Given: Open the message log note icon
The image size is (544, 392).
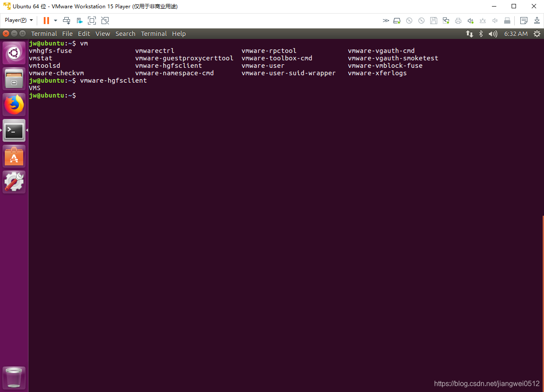Looking at the screenshot, I should (x=524, y=21).
